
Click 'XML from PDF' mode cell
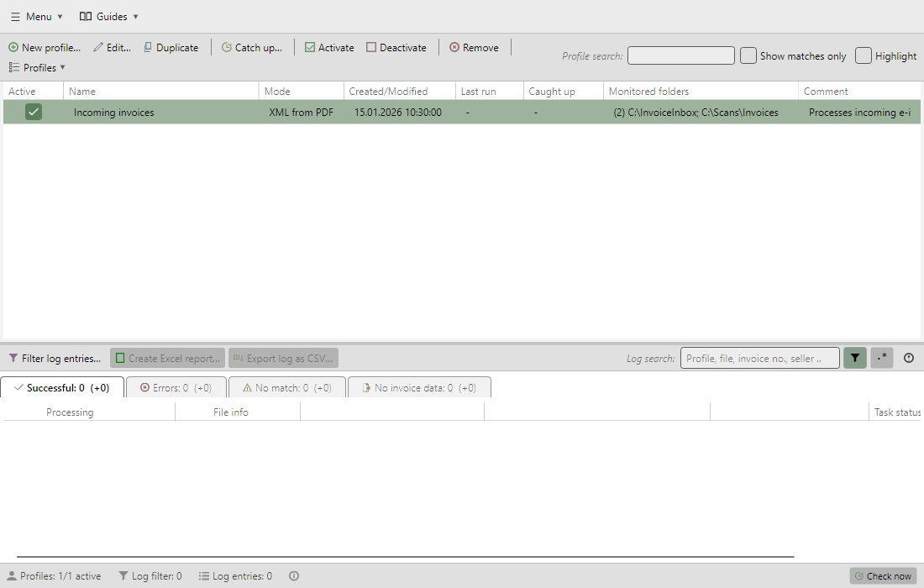click(301, 113)
